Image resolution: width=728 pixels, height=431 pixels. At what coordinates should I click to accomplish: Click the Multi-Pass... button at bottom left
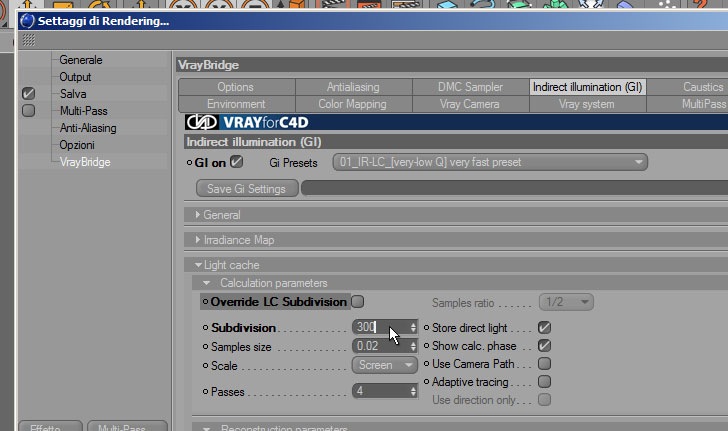[127, 426]
